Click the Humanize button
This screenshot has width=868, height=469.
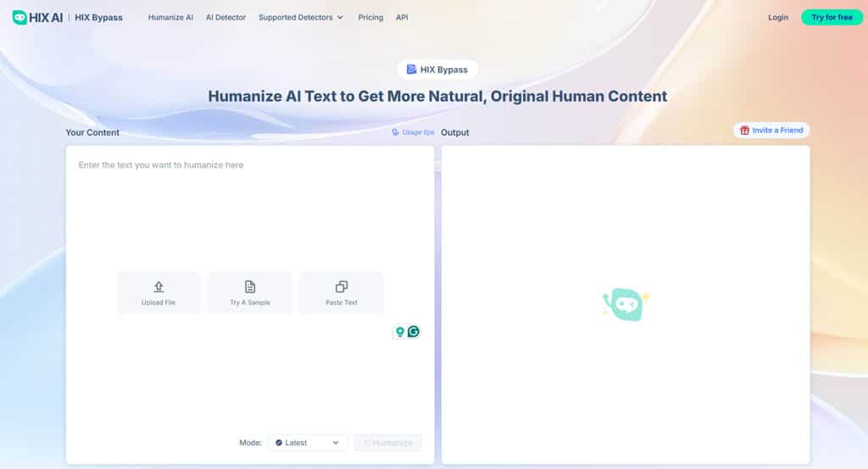[x=388, y=443]
